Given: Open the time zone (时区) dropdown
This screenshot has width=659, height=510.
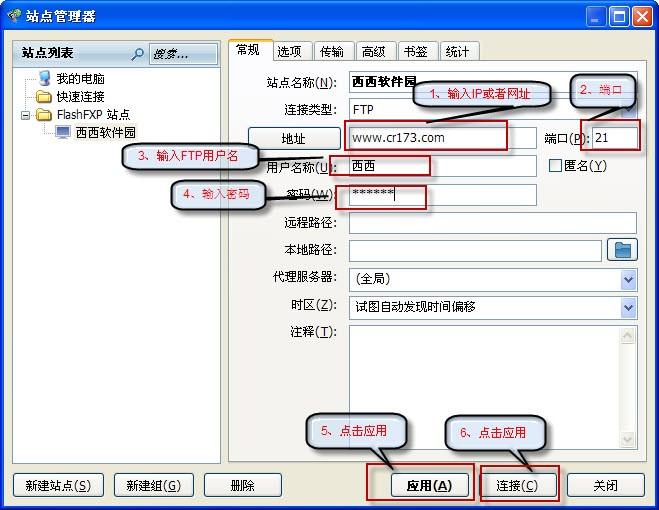Looking at the screenshot, I should coord(629,307).
